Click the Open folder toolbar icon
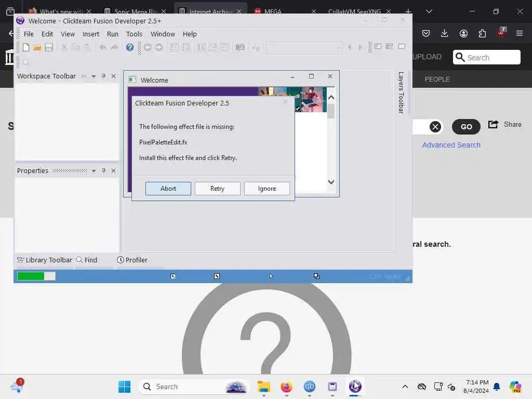This screenshot has height=399, width=532. (x=37, y=47)
